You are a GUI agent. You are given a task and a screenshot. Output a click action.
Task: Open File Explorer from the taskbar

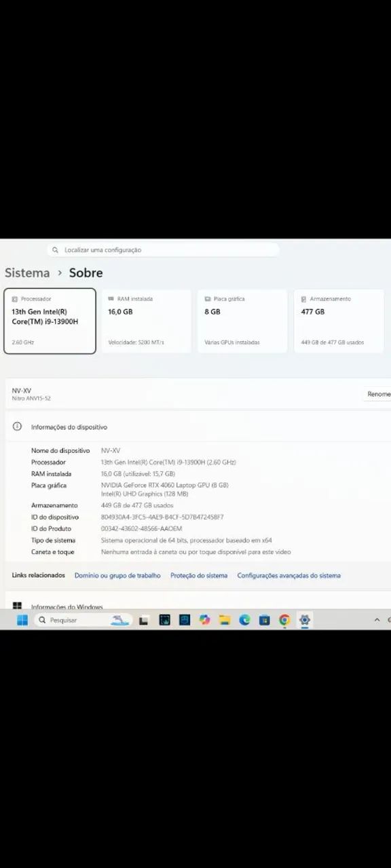pyautogui.click(x=225, y=620)
